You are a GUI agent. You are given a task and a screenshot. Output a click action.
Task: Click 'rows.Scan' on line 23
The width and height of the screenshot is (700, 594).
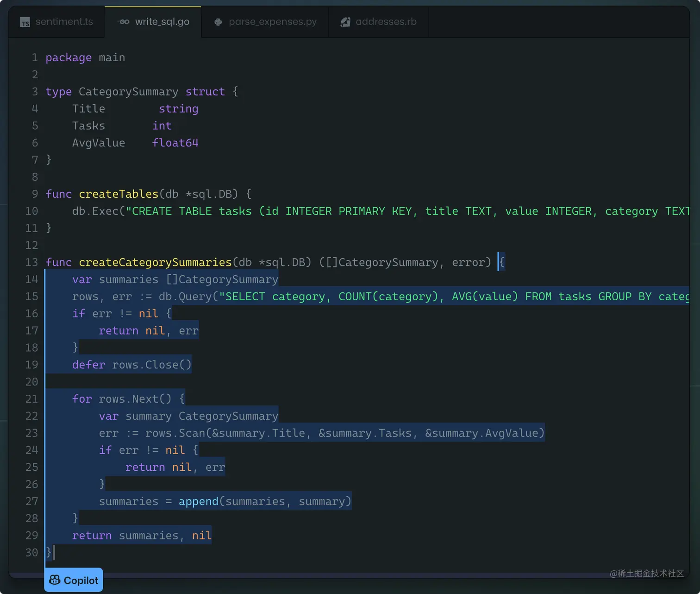(175, 433)
